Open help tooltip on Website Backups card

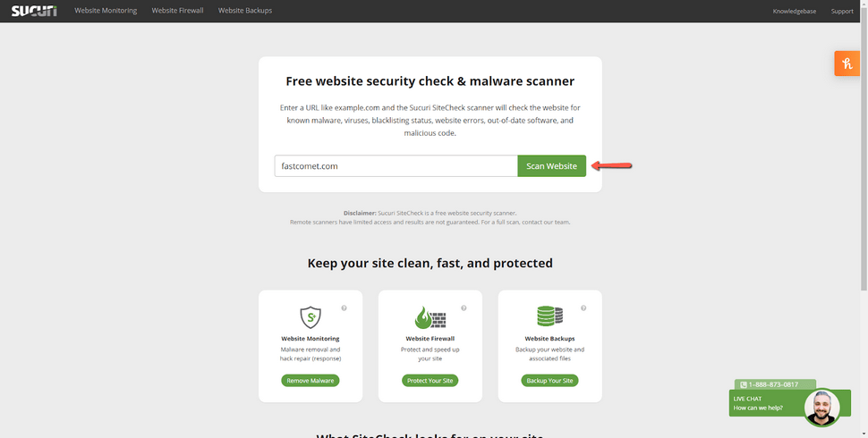tap(583, 308)
